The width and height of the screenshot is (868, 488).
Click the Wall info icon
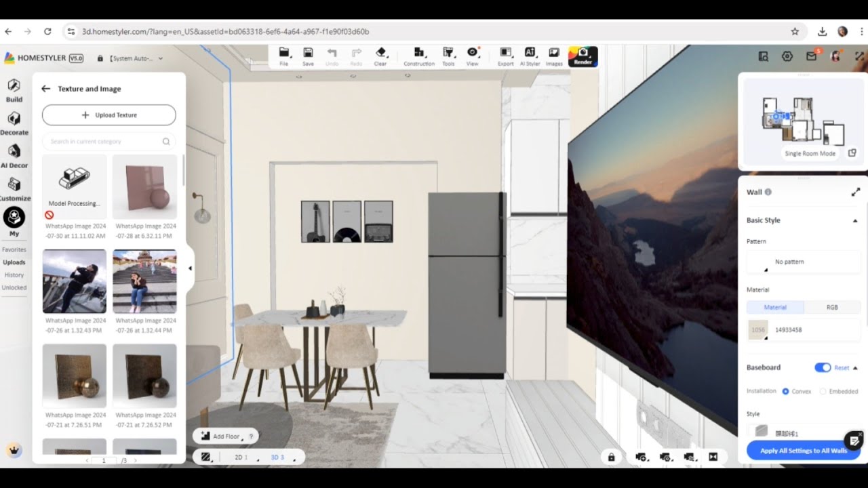click(768, 192)
